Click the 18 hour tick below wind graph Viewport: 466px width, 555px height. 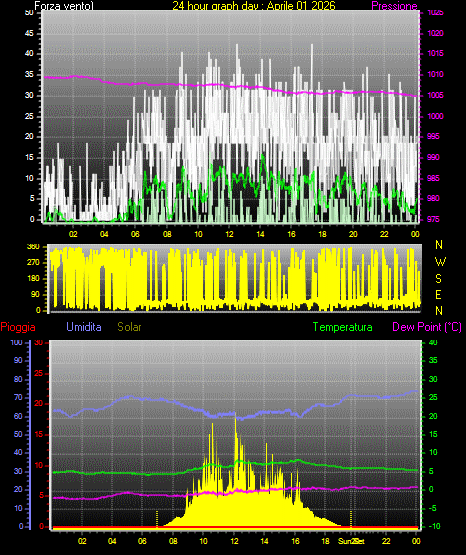[322, 234]
